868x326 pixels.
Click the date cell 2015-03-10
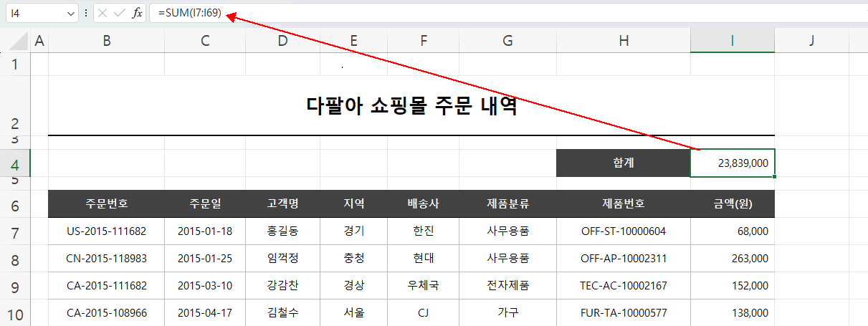tap(205, 286)
